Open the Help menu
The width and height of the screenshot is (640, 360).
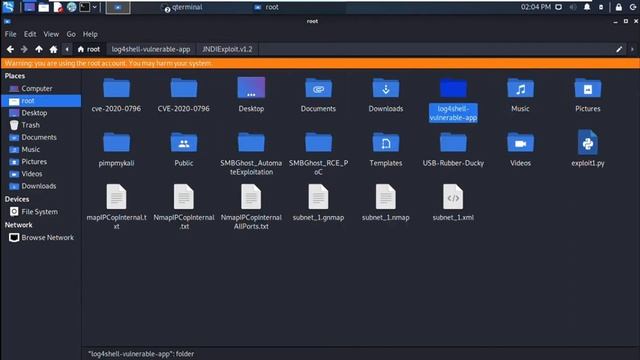coord(90,34)
